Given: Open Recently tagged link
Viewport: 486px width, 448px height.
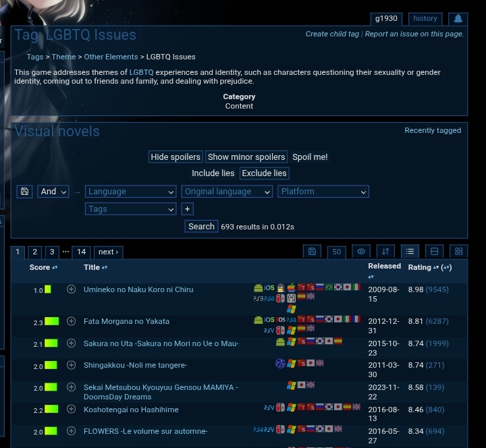Looking at the screenshot, I should (433, 130).
